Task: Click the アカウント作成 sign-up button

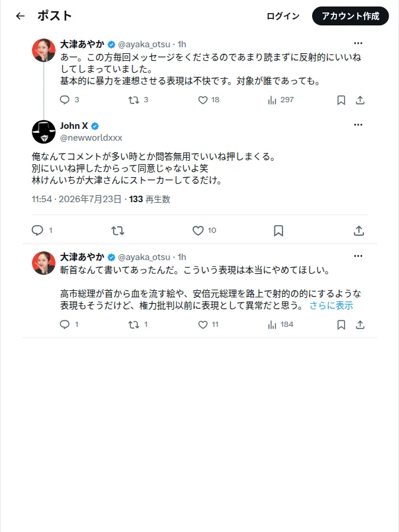Action: click(350, 16)
